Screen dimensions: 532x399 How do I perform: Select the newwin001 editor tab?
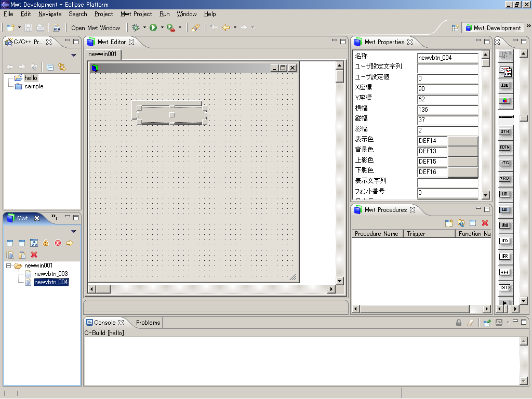[102, 54]
